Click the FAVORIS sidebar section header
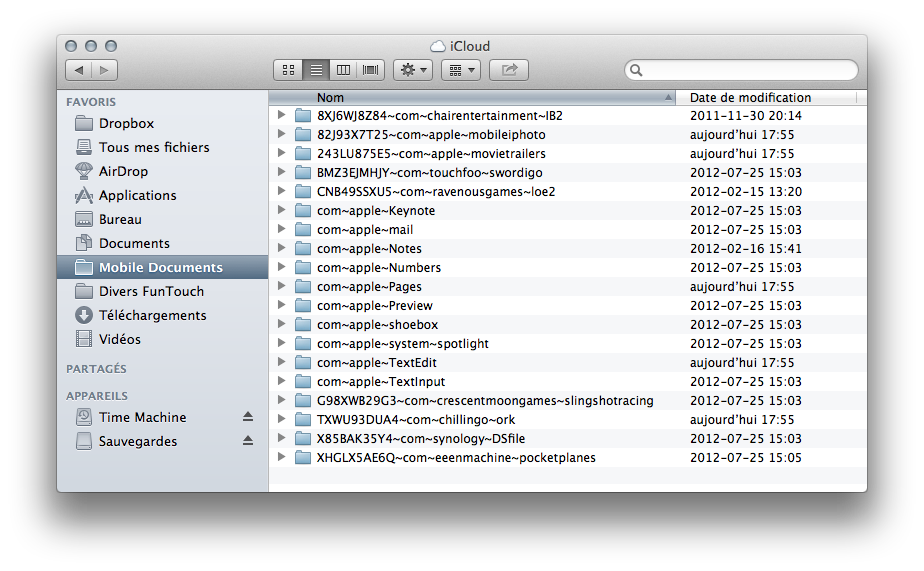This screenshot has height=571, width=924. point(91,102)
